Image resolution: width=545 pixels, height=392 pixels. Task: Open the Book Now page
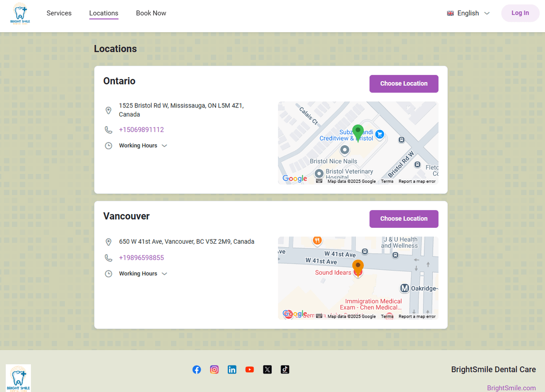click(x=151, y=13)
